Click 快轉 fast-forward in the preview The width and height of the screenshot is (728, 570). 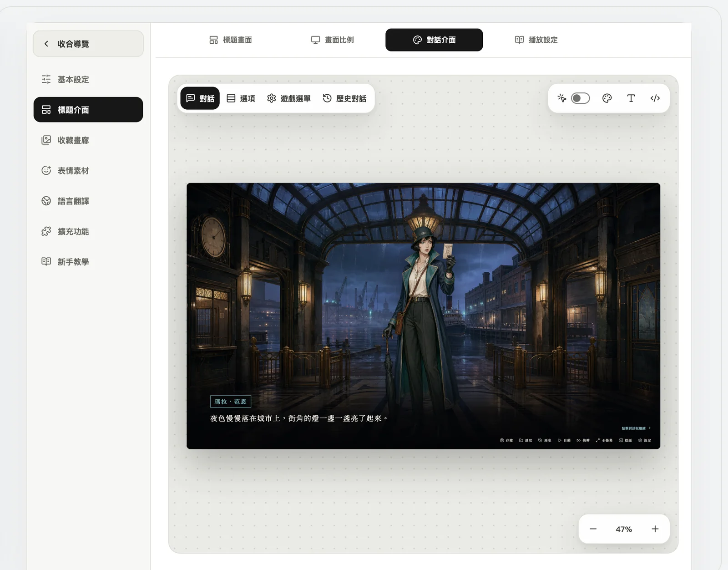point(583,440)
